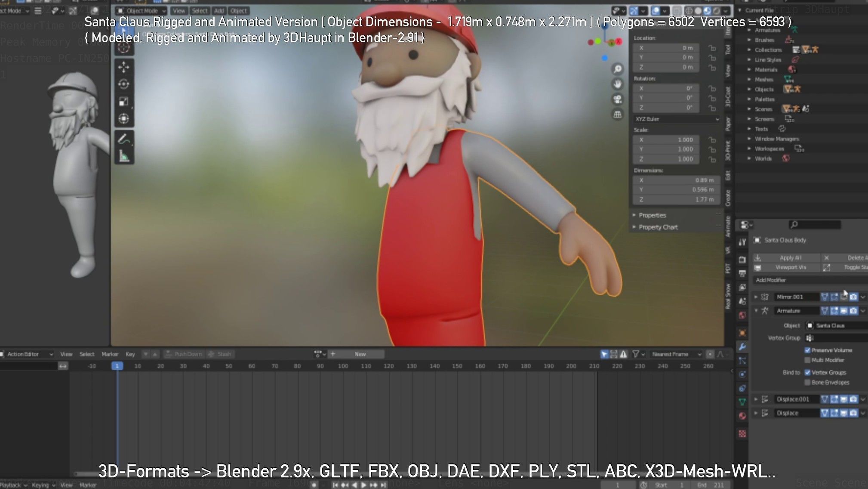Click frame 100 on the timeline ruler

tap(343, 366)
